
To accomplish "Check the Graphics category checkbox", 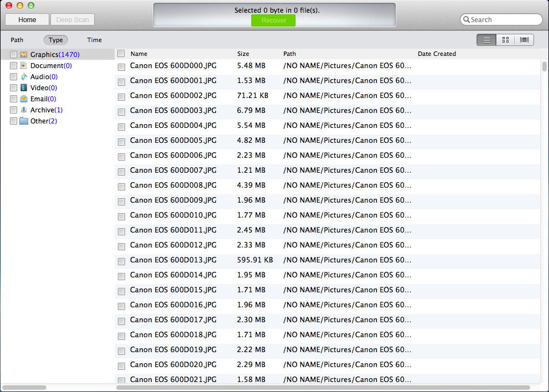I will coord(13,54).
